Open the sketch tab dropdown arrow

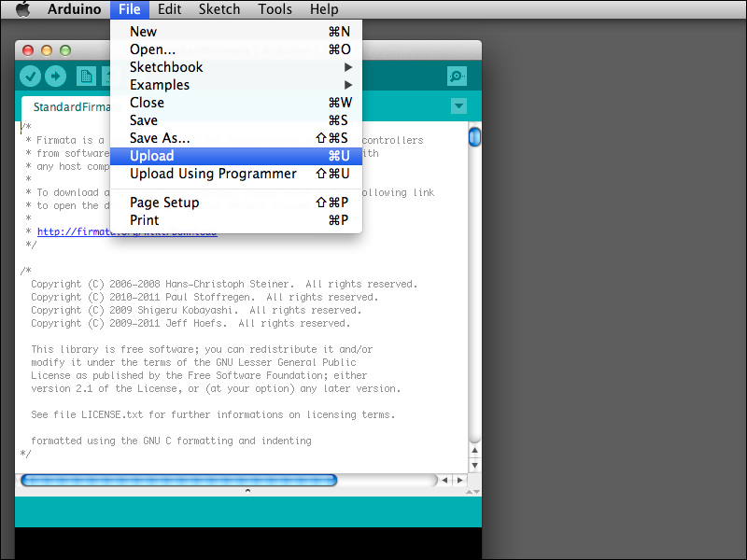(x=458, y=105)
